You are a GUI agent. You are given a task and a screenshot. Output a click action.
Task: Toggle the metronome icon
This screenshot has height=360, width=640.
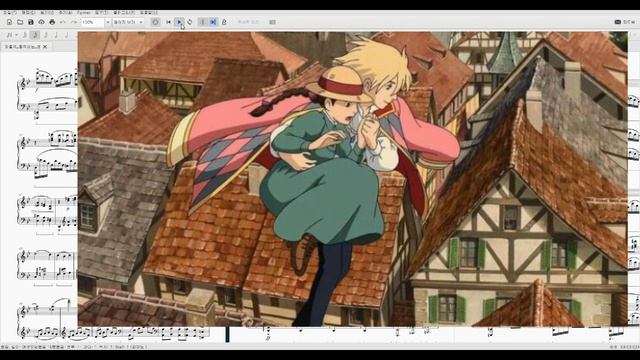(224, 22)
